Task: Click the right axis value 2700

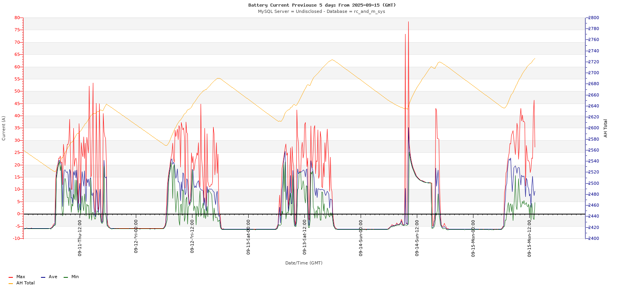Action: [x=594, y=73]
